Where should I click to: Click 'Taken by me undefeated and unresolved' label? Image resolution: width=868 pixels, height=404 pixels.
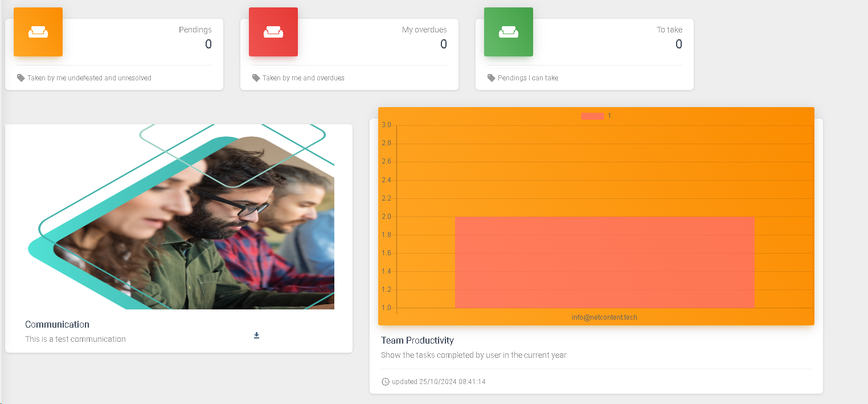pyautogui.click(x=89, y=78)
